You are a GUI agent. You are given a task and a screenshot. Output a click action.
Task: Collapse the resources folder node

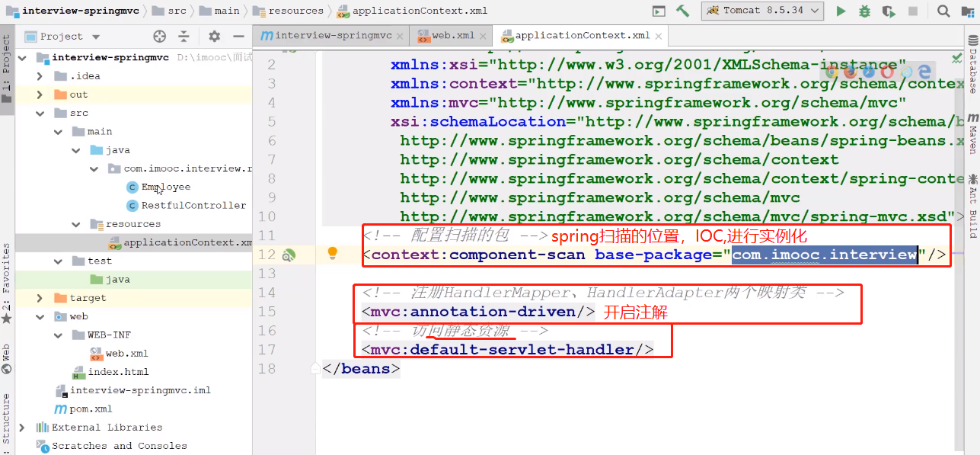[x=76, y=224]
